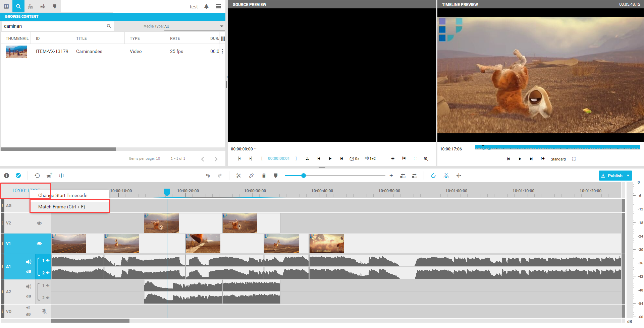Open the hamburger menu next to bell
Screen dimensions: 644x328
[218, 6]
